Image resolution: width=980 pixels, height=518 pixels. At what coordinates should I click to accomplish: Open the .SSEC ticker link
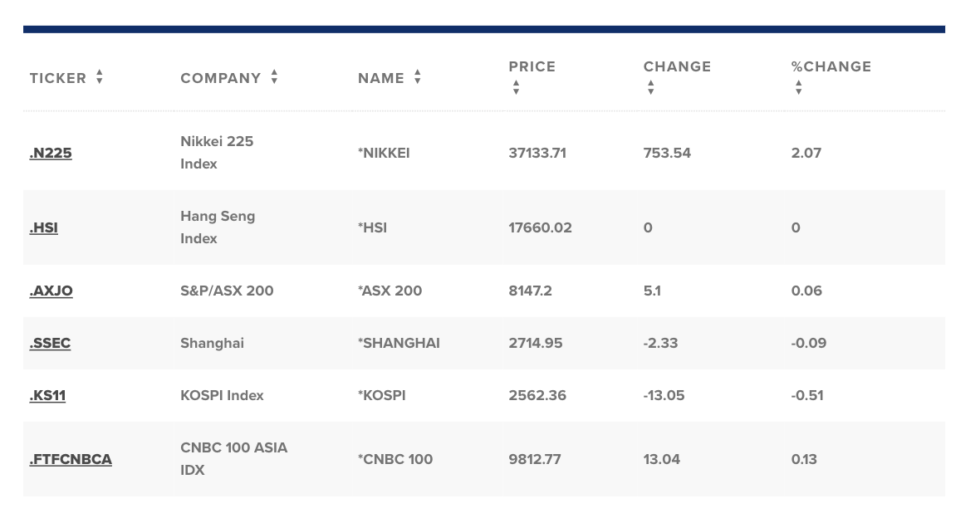[x=50, y=344]
